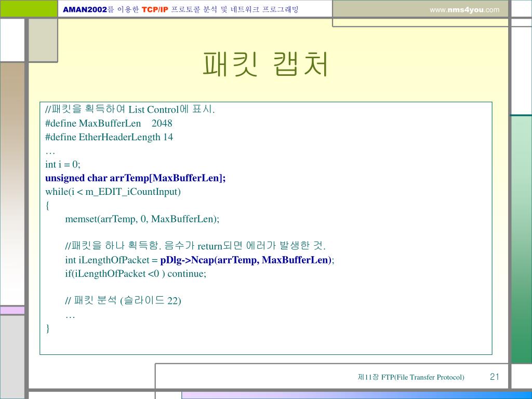
Task: Click the bold 'pDlg->Ncap(arrTemp, MaxBufferLen)' call
Action: tap(246, 260)
